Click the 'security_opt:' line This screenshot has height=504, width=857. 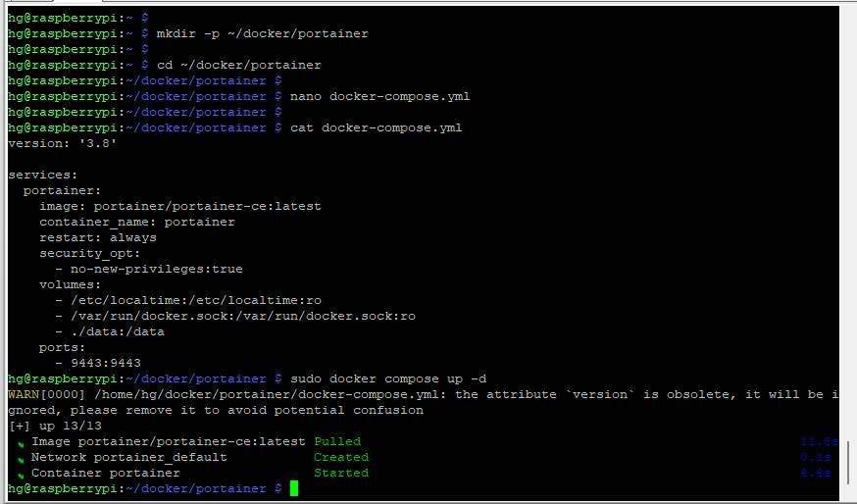[x=89, y=254]
